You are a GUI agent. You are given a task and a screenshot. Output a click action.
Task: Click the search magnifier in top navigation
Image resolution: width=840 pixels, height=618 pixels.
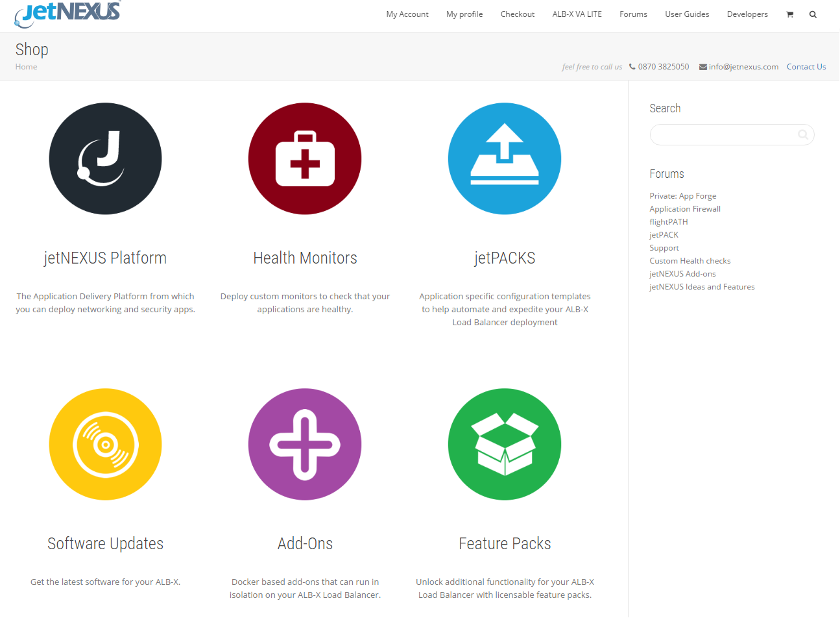point(813,14)
